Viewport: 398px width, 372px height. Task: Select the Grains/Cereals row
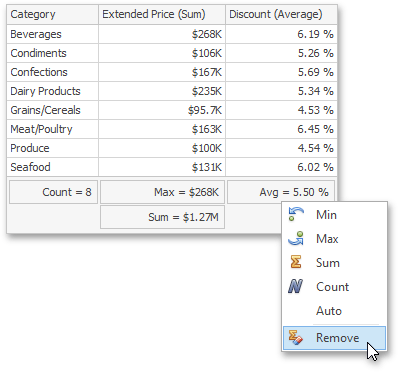click(172, 110)
